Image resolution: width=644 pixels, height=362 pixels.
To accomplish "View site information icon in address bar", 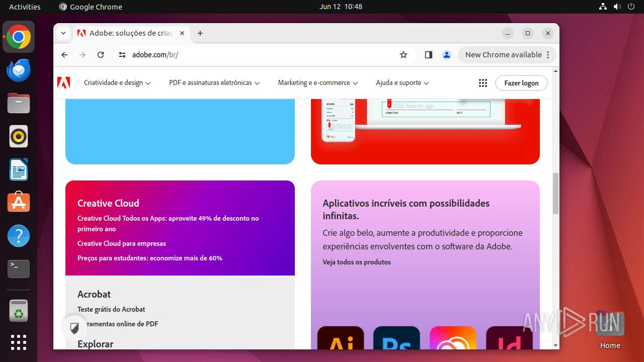I will point(122,55).
